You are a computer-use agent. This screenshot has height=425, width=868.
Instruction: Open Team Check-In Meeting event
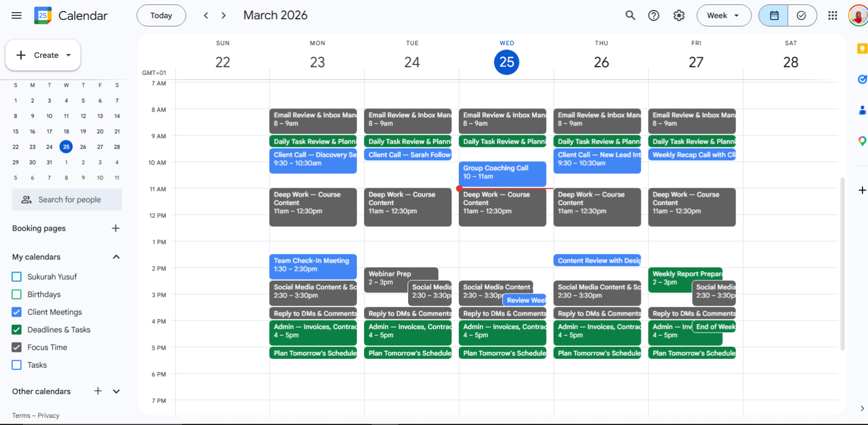tap(313, 267)
